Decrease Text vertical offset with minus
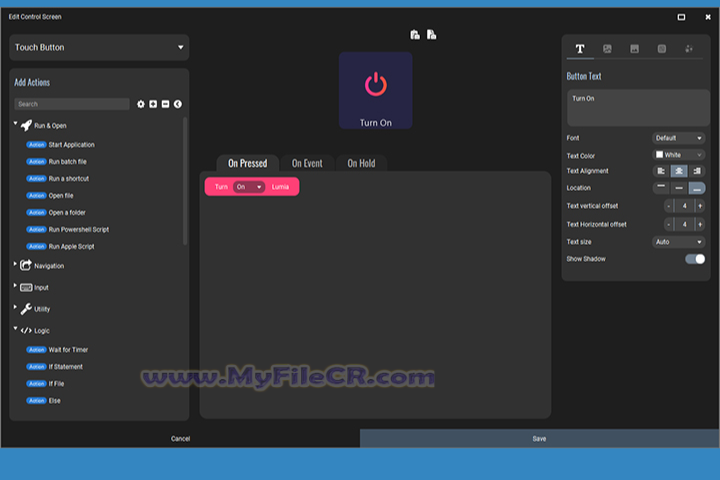The width and height of the screenshot is (720, 480). (669, 206)
